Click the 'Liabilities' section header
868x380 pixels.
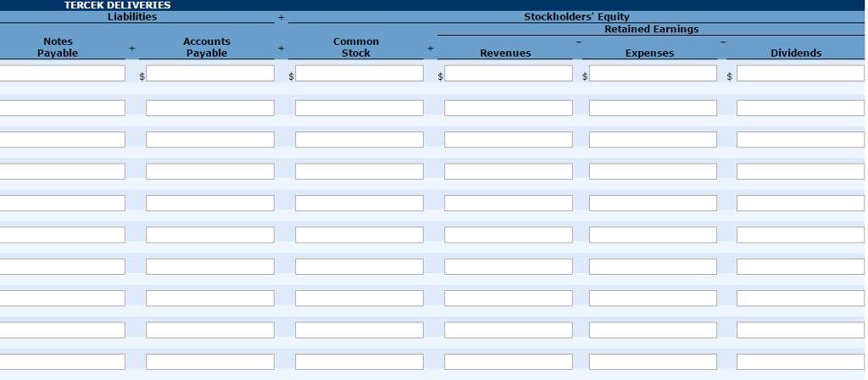pyautogui.click(x=131, y=17)
